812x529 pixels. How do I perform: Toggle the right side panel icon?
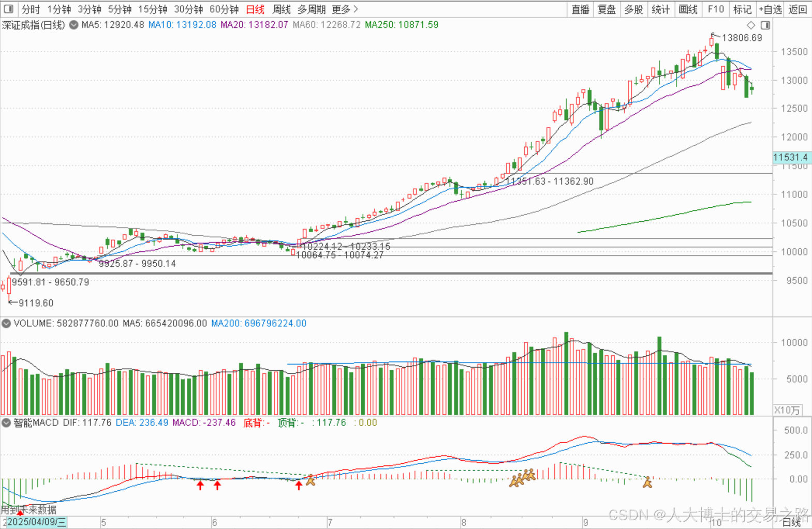pyautogui.click(x=765, y=25)
